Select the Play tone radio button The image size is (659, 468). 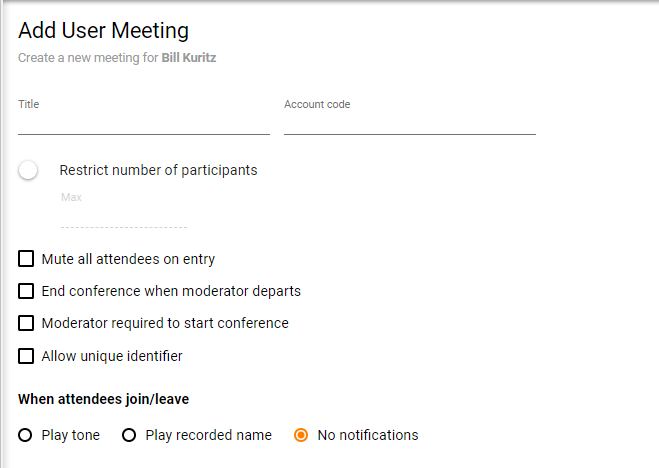point(27,436)
